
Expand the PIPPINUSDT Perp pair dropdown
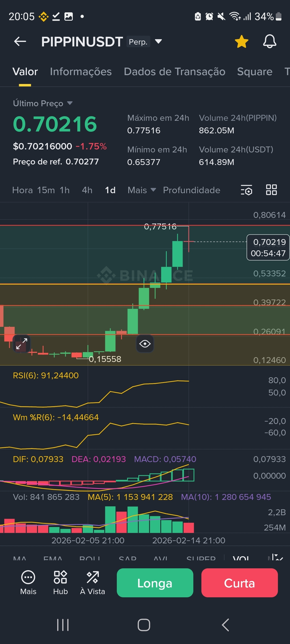tap(158, 42)
